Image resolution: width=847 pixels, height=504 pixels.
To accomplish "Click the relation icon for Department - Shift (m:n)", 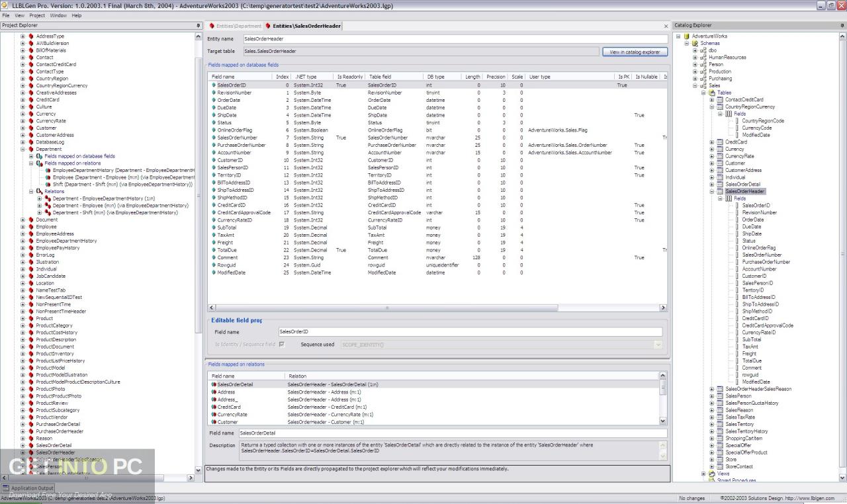I will (48, 213).
